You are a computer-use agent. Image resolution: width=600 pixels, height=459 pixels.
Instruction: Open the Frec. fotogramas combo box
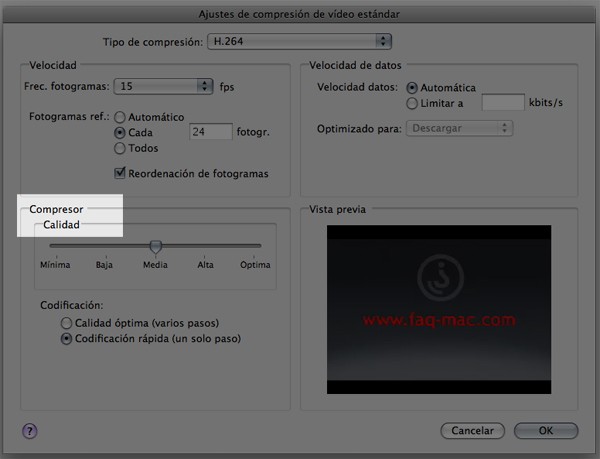click(163, 86)
